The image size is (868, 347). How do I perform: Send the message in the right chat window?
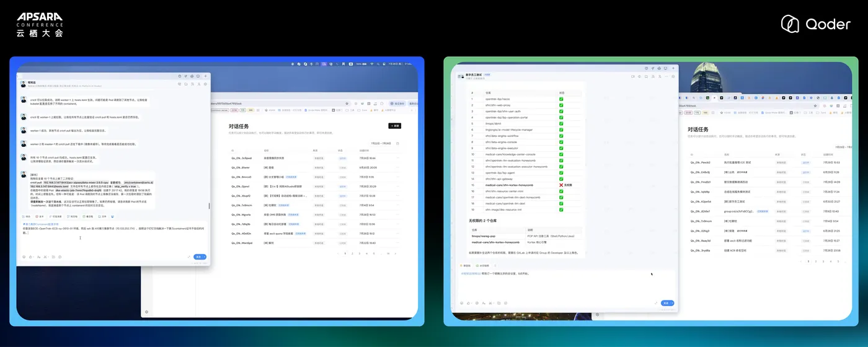[665, 303]
